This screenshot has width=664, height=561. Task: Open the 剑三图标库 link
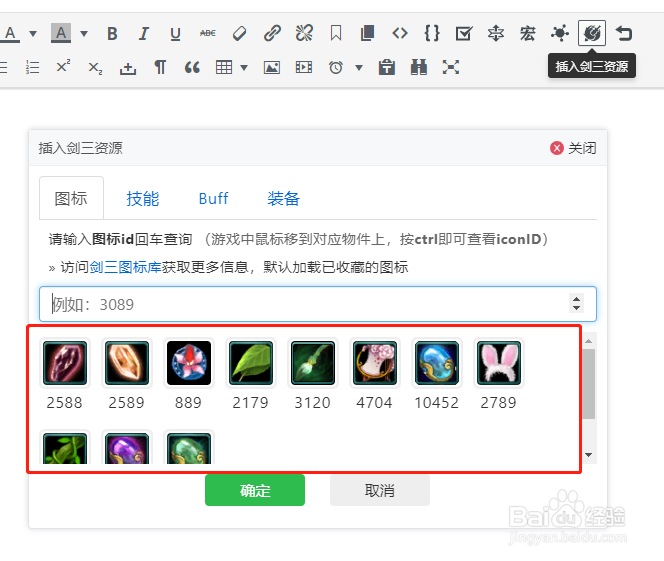(x=125, y=267)
